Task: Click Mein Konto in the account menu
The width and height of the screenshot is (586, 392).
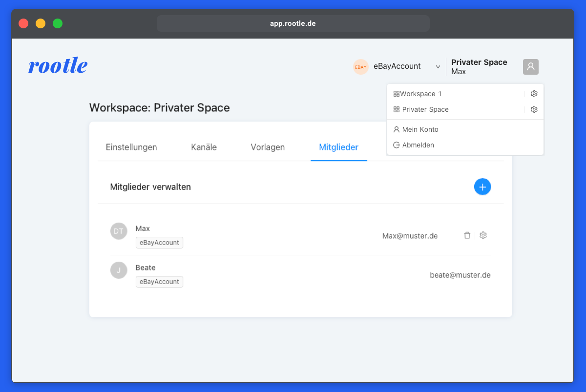Action: click(x=420, y=129)
